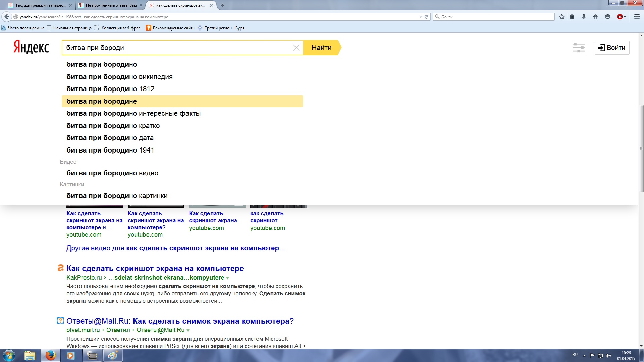Click the globe site identity icon
This screenshot has width=644, height=362.
click(x=15, y=17)
